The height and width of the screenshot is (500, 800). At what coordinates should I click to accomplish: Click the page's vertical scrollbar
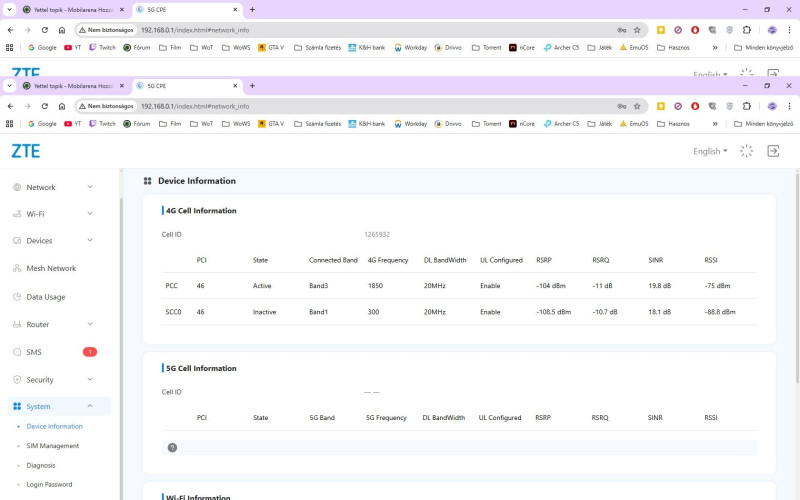(797, 278)
